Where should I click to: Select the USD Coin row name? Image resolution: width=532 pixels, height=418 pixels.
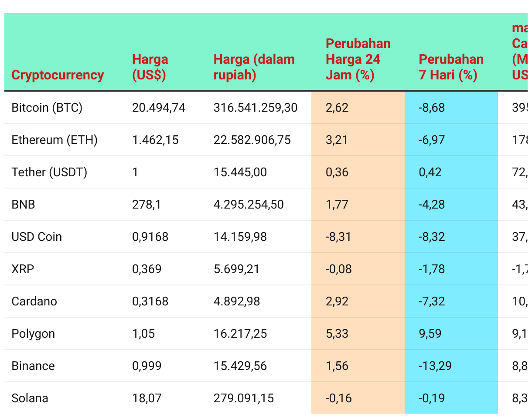37,237
